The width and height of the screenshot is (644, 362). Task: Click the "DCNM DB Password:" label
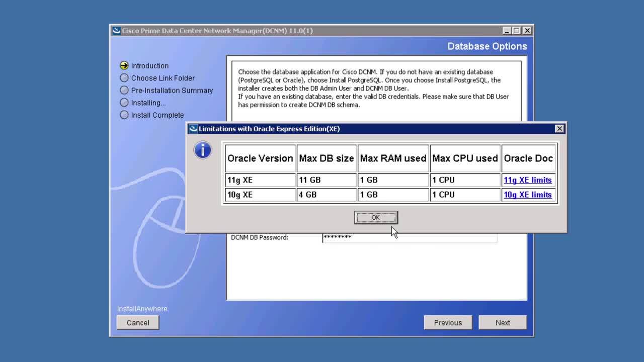(260, 237)
